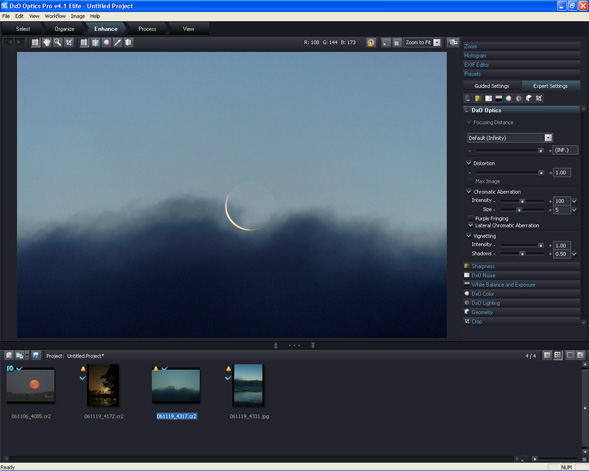Select the diagonal line tool icon
The image size is (589, 471).
click(118, 42)
